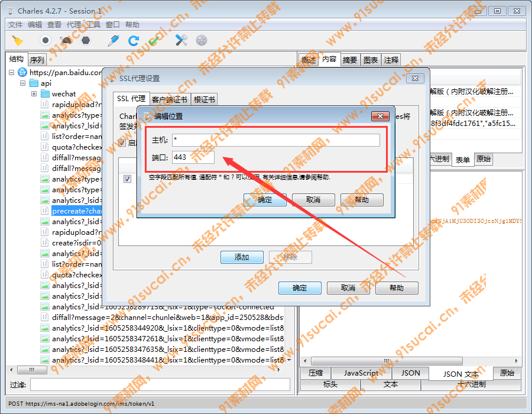Focus the 主机 host input field
Screen dimensions: 532x414
pos(276,140)
